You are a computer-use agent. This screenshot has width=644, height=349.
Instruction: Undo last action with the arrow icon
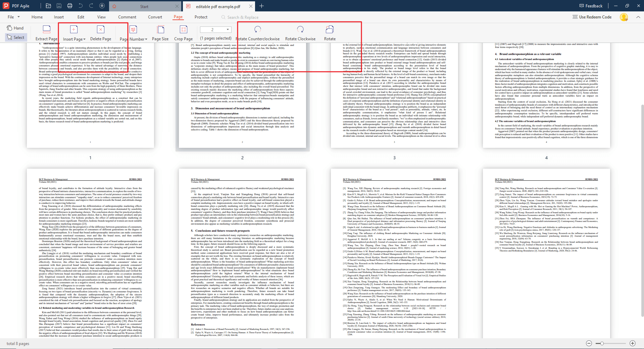[80, 6]
